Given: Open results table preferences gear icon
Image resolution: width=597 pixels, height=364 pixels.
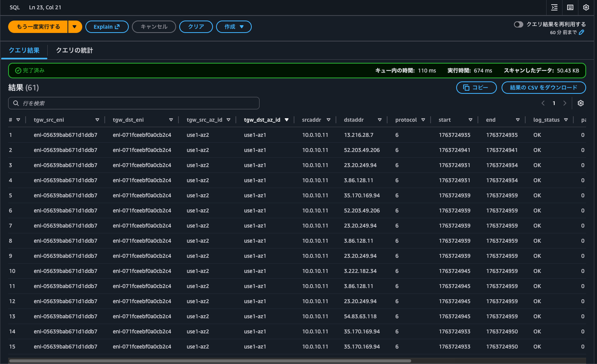Looking at the screenshot, I should pyautogui.click(x=581, y=103).
